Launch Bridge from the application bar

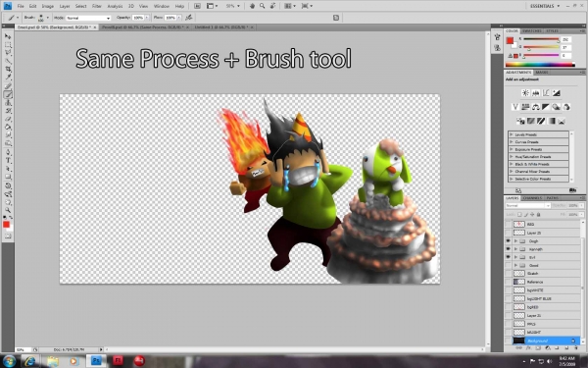[197, 6]
